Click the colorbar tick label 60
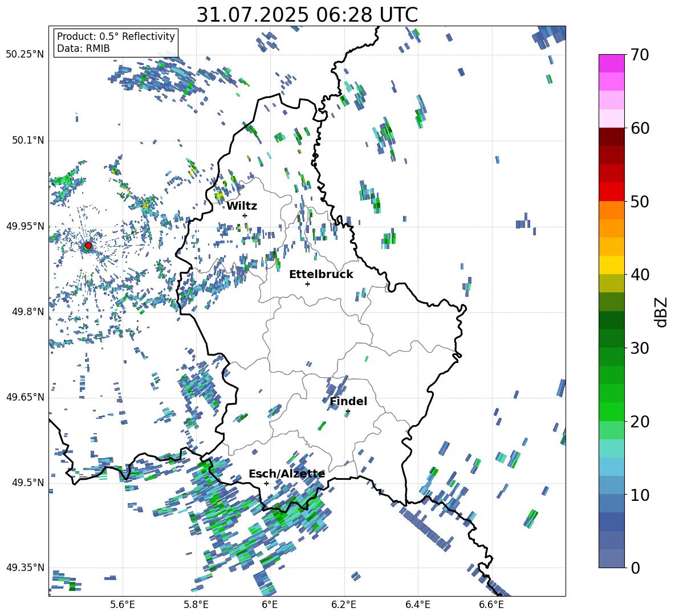 pos(640,128)
